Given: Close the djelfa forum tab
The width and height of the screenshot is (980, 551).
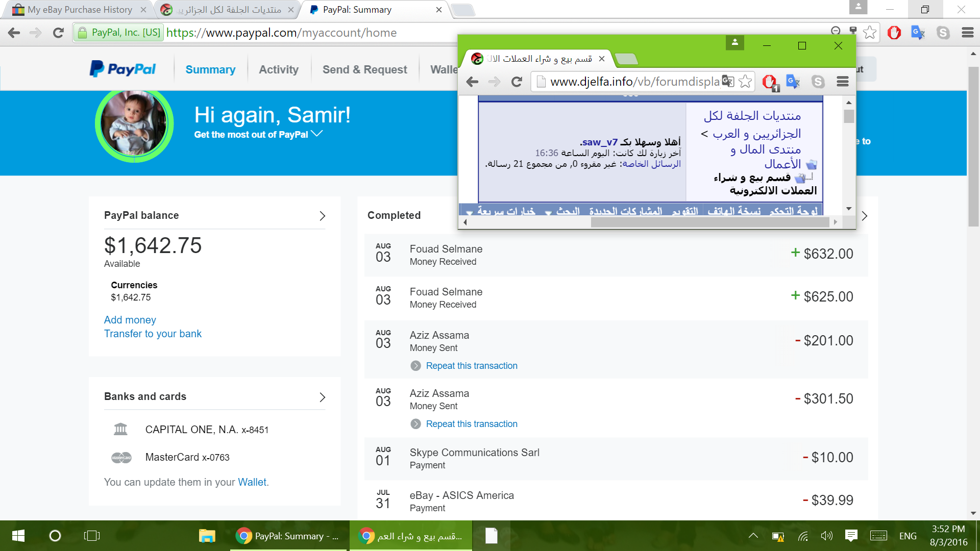Looking at the screenshot, I should tap(602, 59).
